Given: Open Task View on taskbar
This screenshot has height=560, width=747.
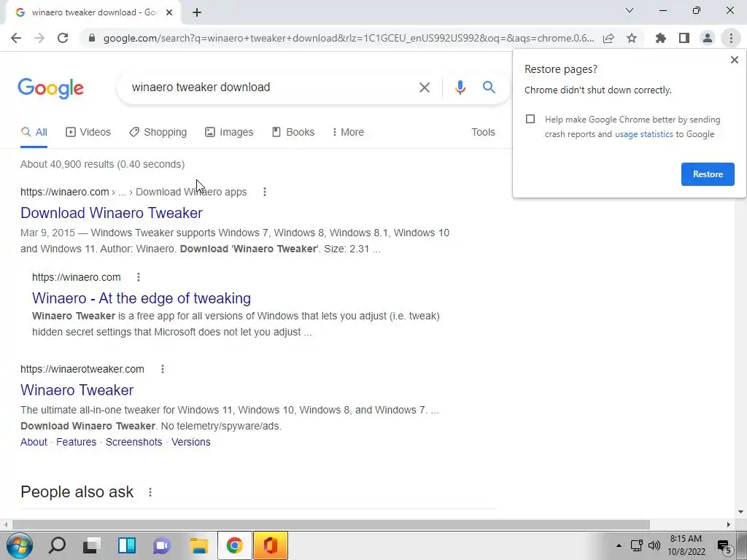Looking at the screenshot, I should tap(92, 545).
